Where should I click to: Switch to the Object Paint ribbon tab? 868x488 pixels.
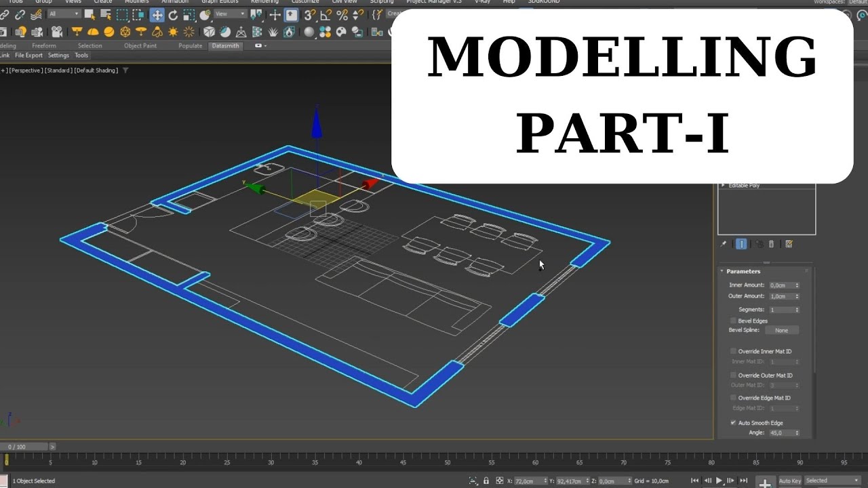click(x=140, y=46)
